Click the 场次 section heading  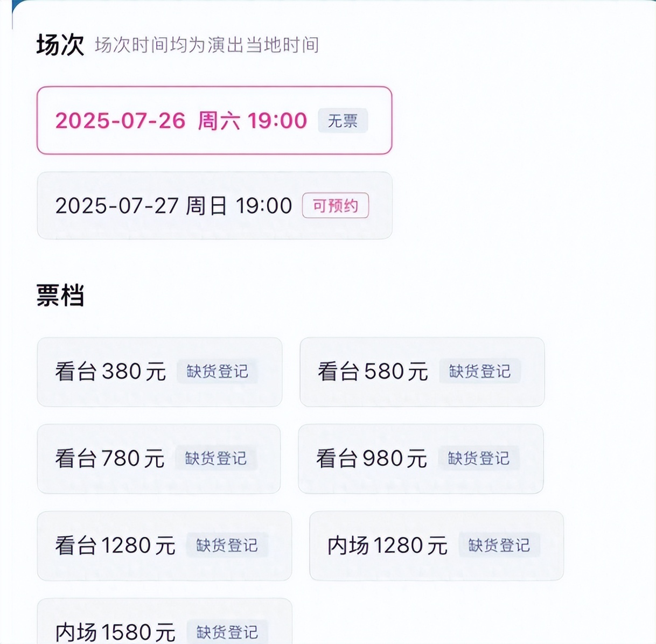click(x=60, y=45)
